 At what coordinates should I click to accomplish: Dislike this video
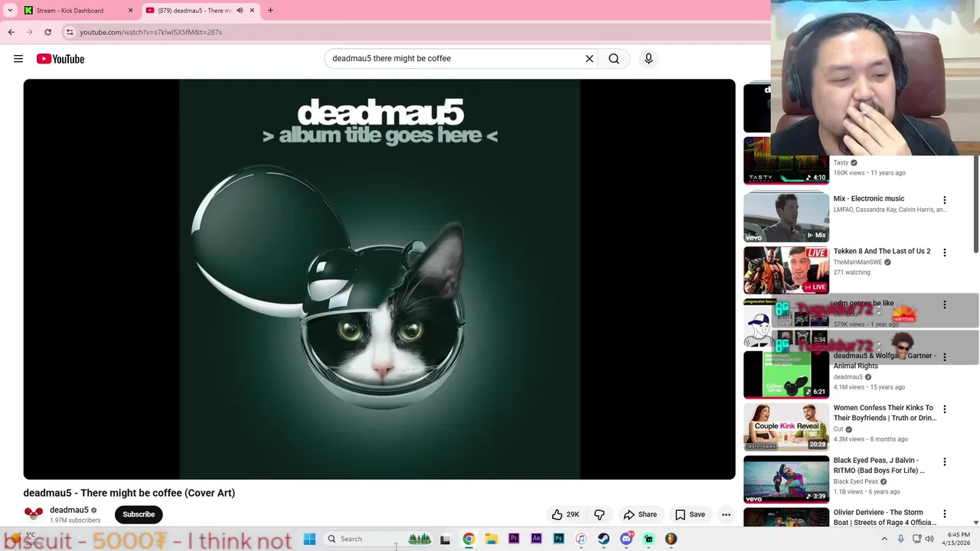coord(599,514)
